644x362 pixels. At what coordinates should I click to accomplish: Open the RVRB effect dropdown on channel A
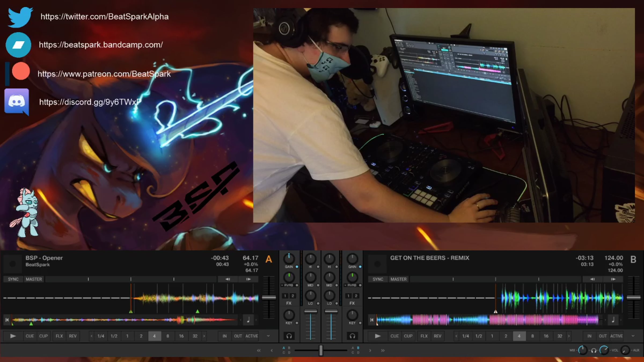pyautogui.click(x=282, y=285)
